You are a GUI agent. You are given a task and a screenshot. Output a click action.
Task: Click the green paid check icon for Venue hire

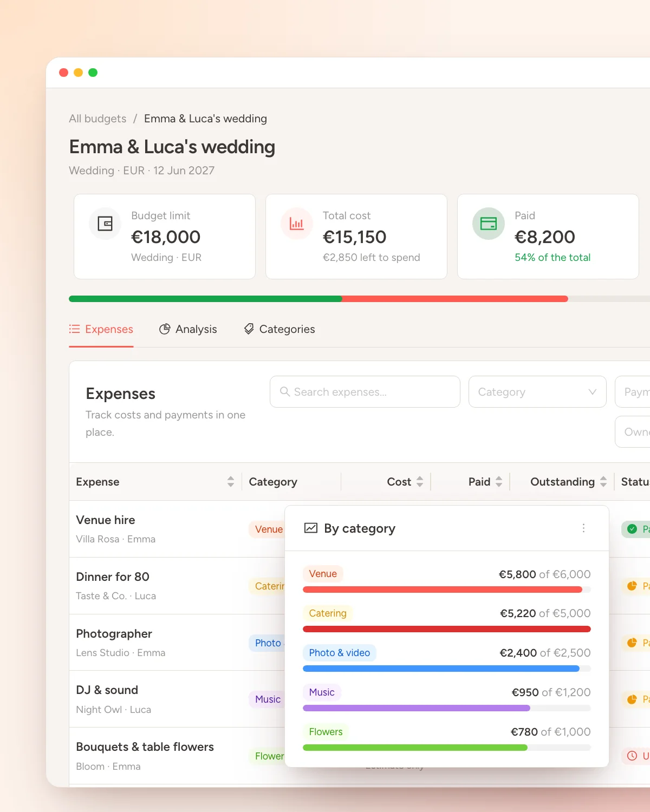point(632,529)
